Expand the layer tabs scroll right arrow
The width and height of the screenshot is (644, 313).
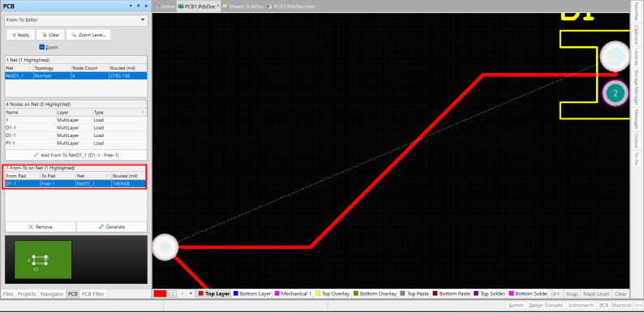pyautogui.click(x=191, y=294)
